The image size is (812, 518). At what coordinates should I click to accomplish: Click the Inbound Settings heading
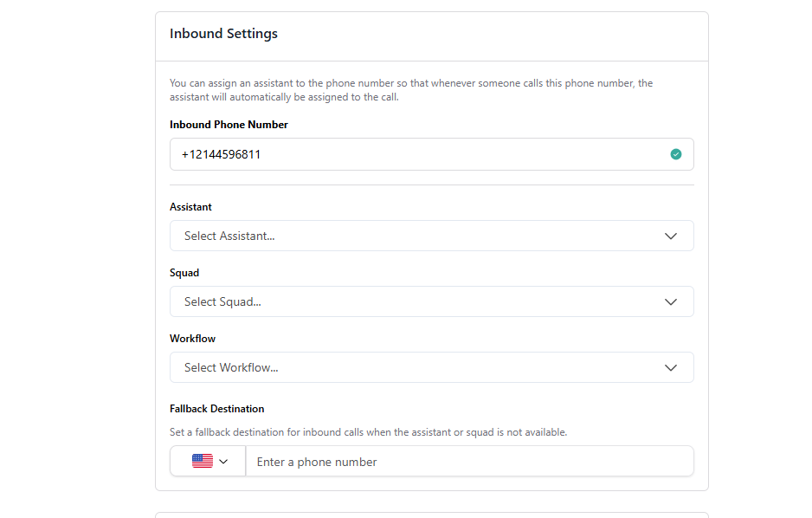(x=222, y=33)
